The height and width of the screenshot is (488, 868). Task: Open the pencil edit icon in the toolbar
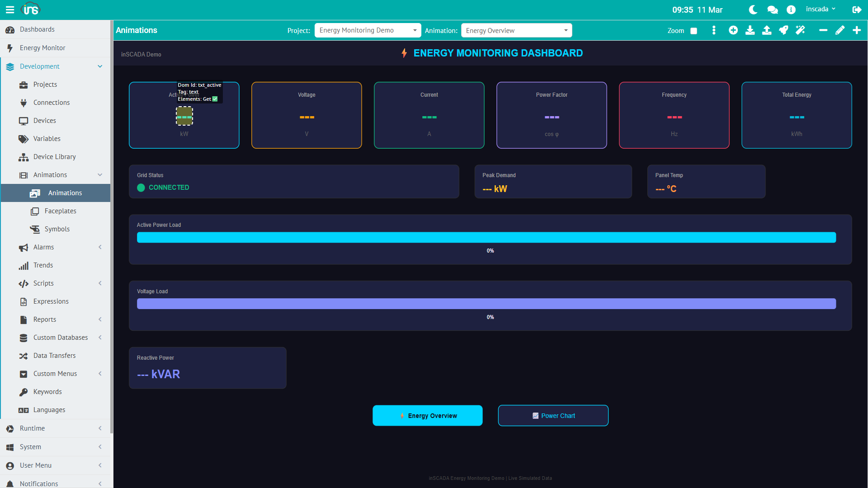(840, 30)
